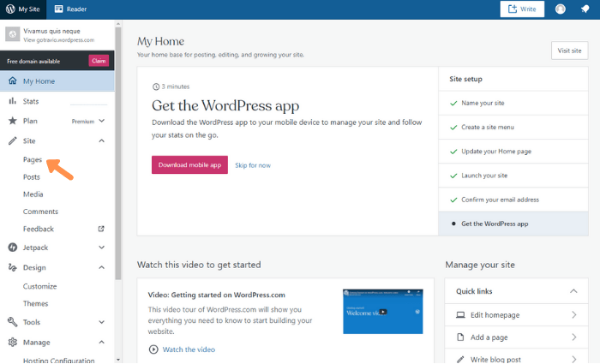
Task: Open Write blog post quick link
Action: (x=516, y=357)
